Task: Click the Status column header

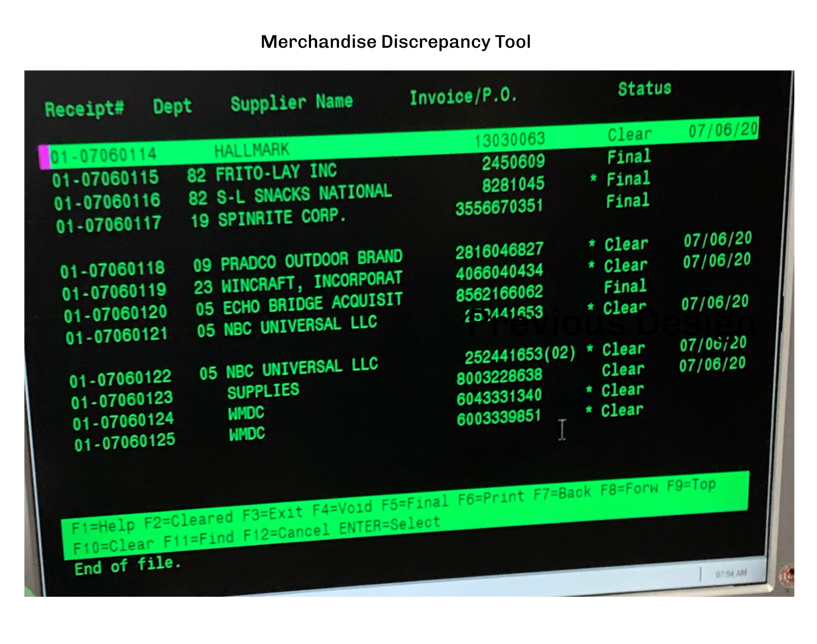Action: point(645,89)
